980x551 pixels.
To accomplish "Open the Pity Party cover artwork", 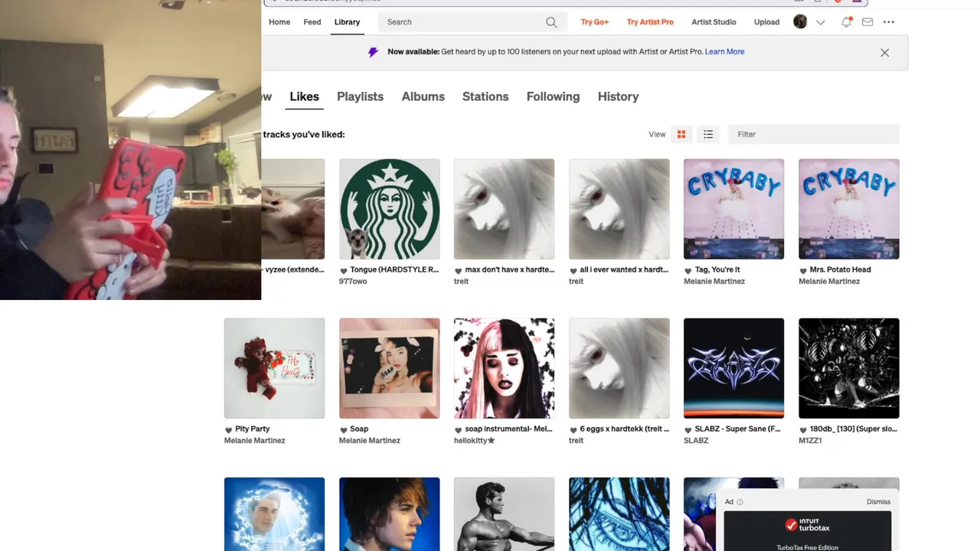I will tap(274, 368).
